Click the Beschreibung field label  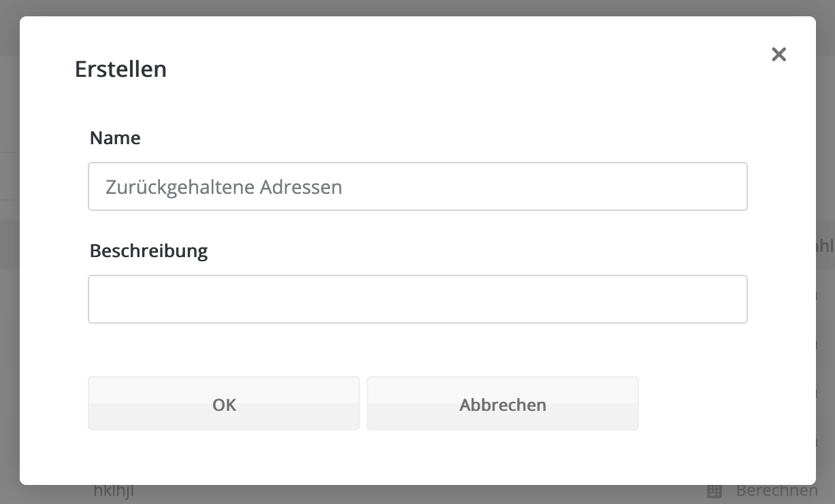click(x=148, y=251)
